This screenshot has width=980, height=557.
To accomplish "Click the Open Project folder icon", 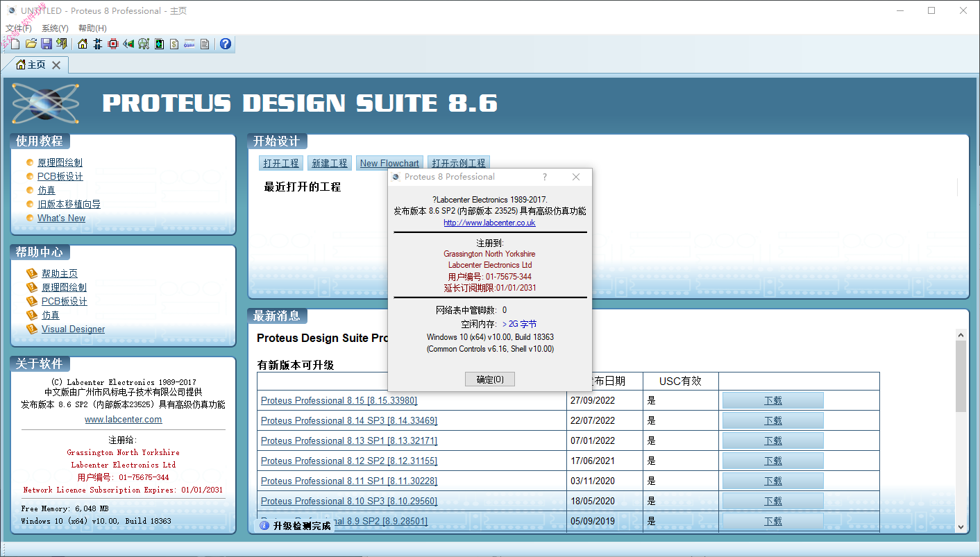I will [x=31, y=44].
